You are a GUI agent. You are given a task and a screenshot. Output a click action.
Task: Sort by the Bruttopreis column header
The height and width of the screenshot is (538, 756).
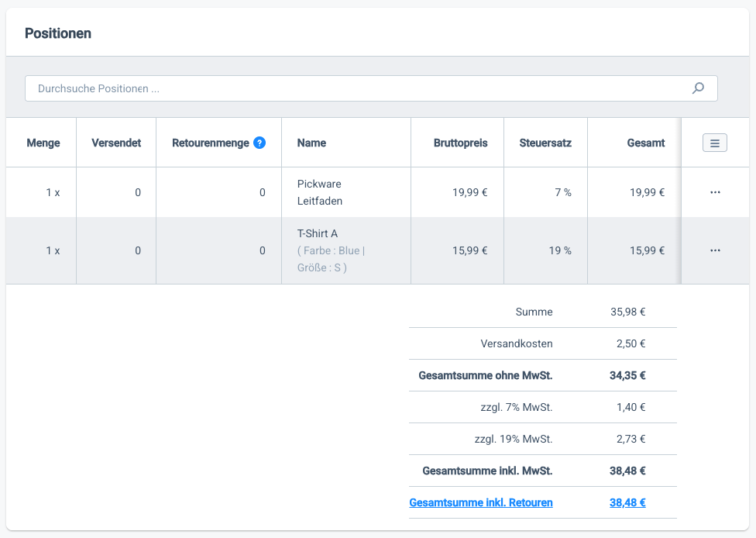point(460,143)
